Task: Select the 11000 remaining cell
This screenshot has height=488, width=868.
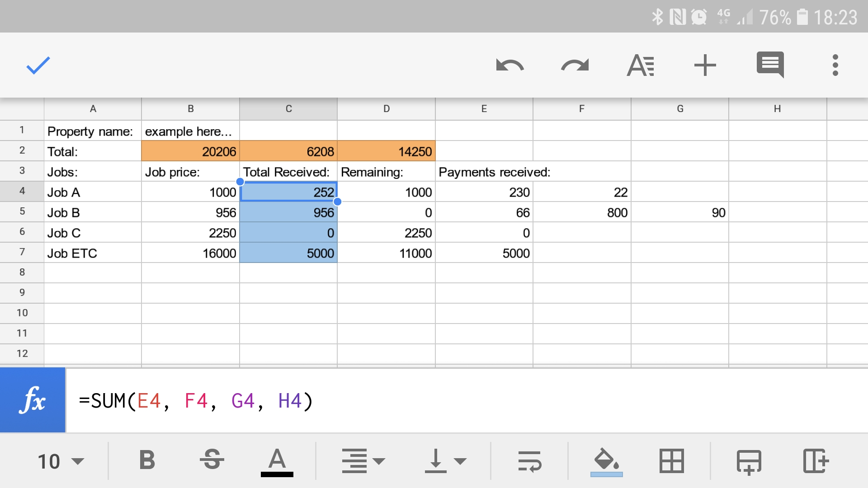Action: click(x=386, y=253)
